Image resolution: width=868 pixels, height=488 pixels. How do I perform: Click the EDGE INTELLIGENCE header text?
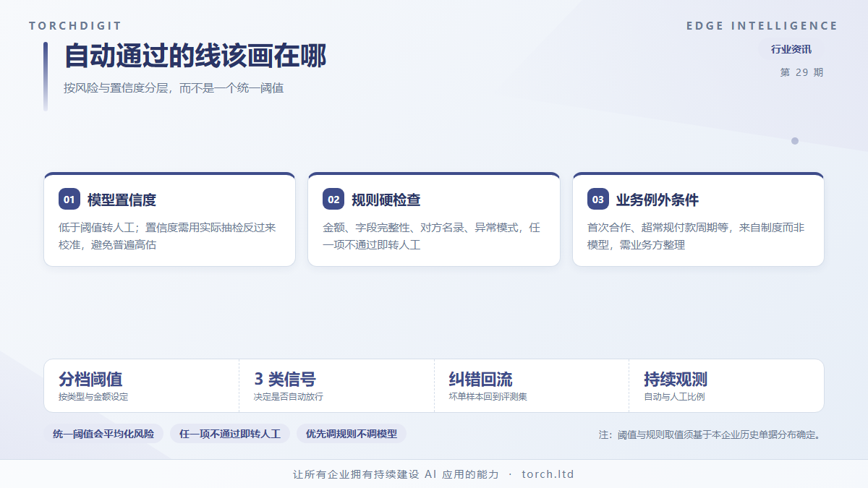coord(762,26)
